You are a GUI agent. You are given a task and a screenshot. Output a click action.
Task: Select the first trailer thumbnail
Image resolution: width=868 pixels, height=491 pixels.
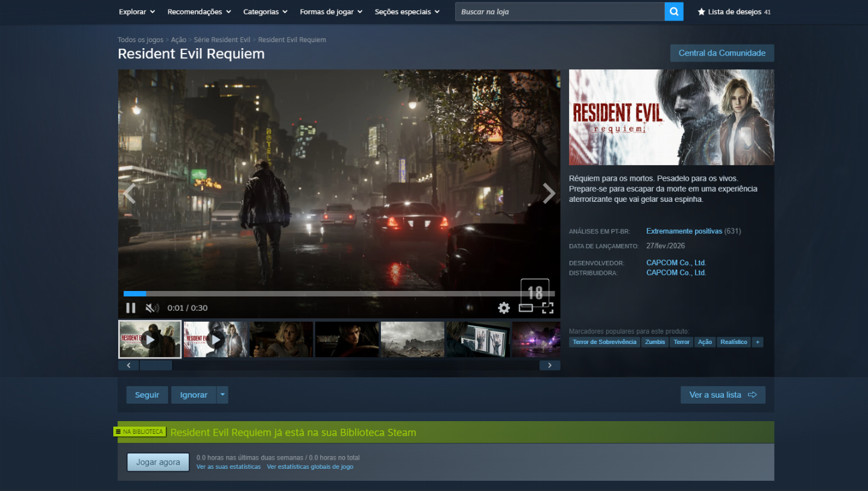(x=149, y=339)
